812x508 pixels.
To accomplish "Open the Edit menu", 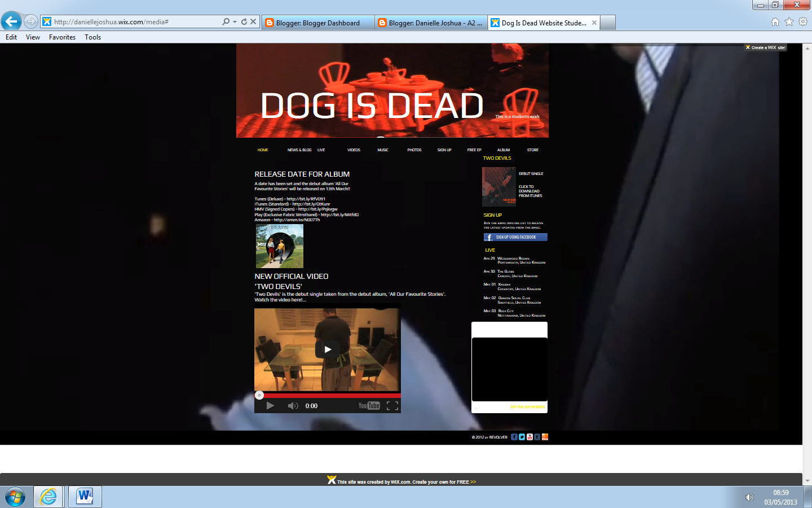I will click(x=11, y=37).
